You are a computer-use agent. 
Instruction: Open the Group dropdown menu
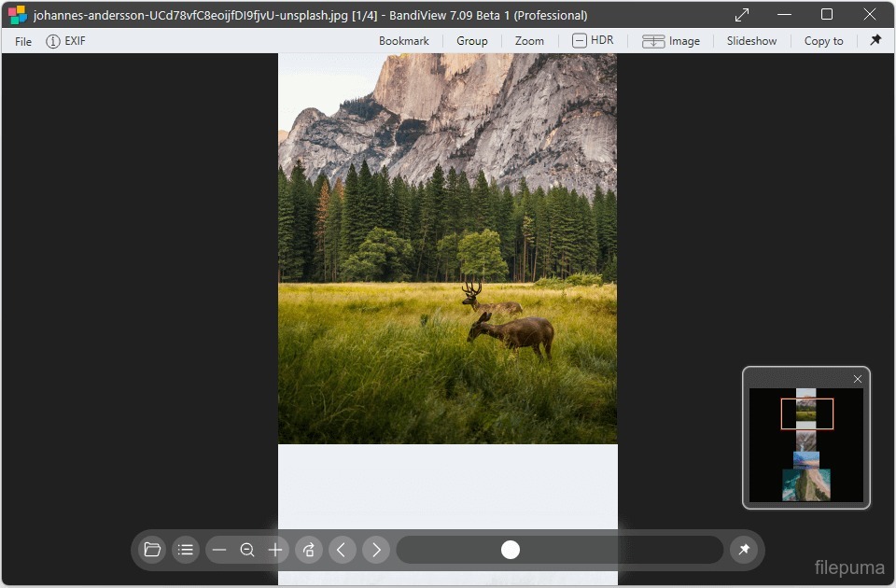click(x=471, y=41)
